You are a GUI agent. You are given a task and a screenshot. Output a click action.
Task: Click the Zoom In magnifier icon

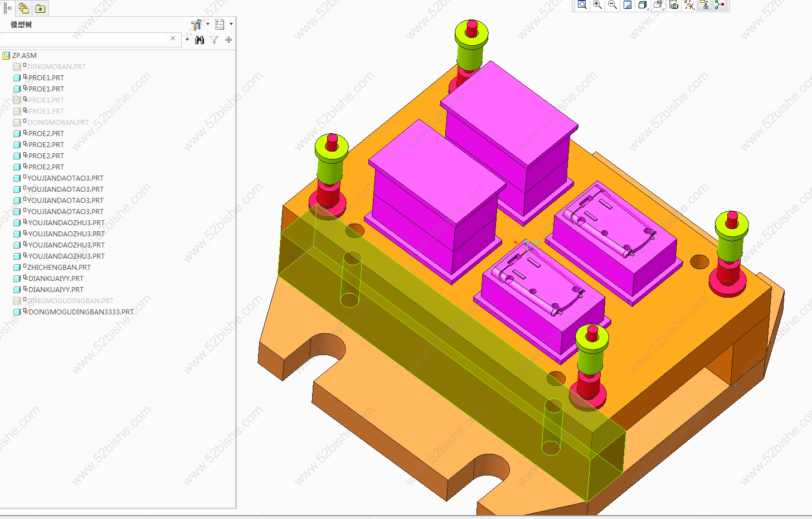point(597,5)
